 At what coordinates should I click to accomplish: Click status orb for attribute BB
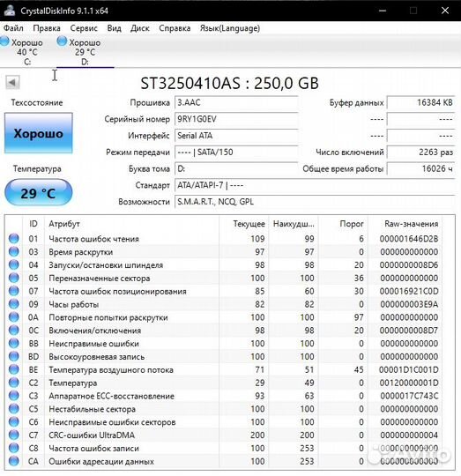point(13,344)
